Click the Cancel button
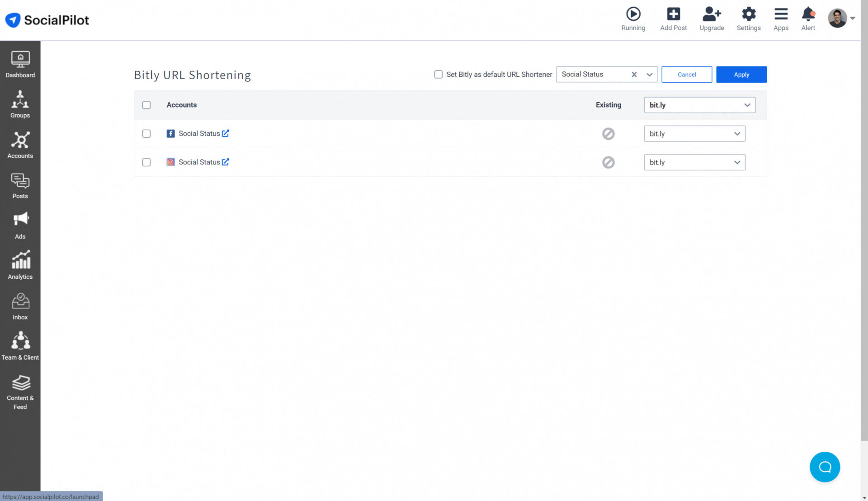Screen dimensions: 868x501 [x=687, y=75]
